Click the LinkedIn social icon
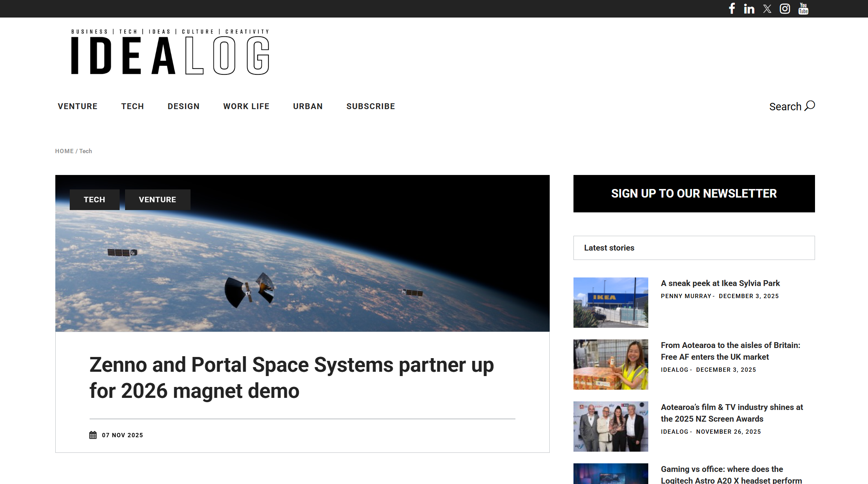 [x=749, y=9]
